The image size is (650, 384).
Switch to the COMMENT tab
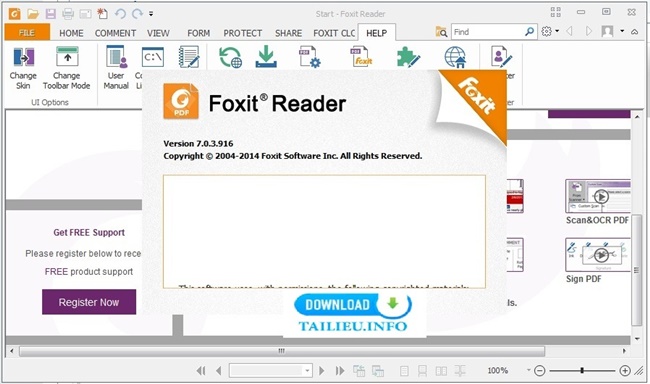115,33
